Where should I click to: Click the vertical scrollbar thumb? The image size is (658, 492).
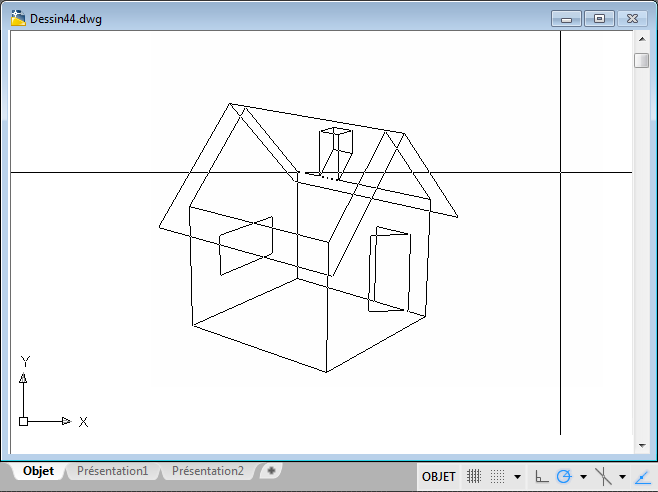point(642,60)
